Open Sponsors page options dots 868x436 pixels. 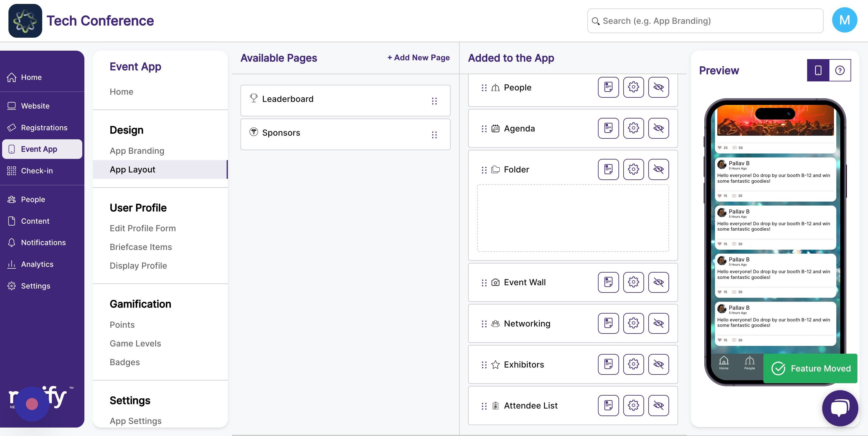pyautogui.click(x=434, y=135)
